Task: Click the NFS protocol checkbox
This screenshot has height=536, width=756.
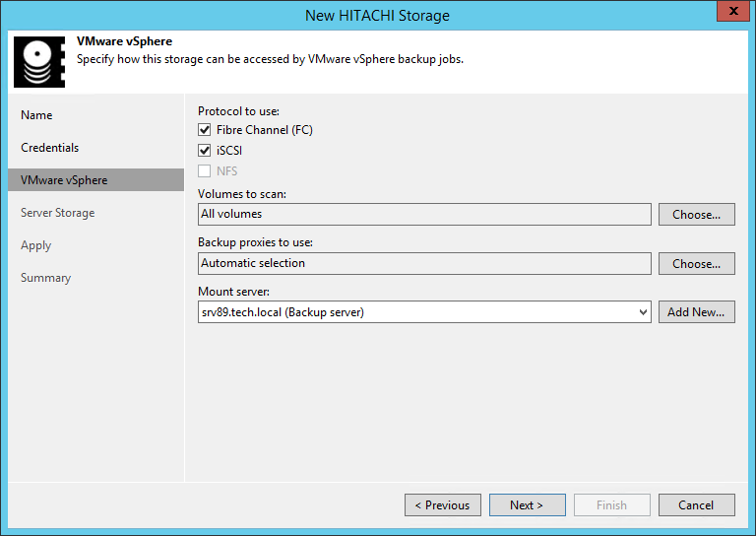Action: tap(205, 171)
